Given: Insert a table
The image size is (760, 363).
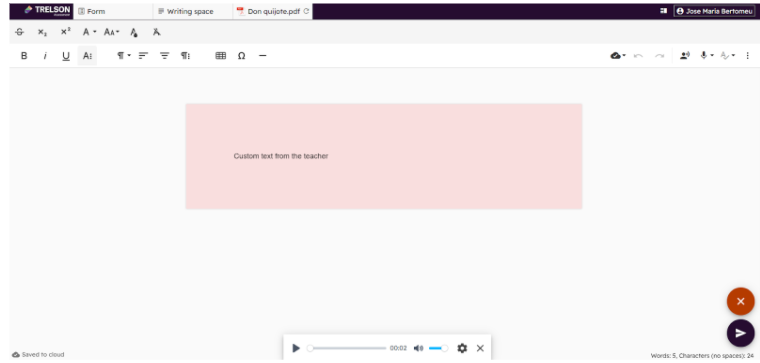Looking at the screenshot, I should 221,56.
